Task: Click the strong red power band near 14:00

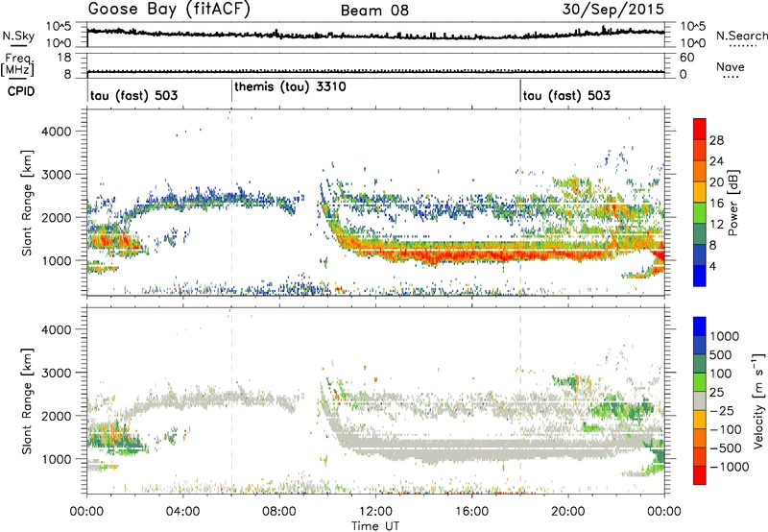Action: [x=426, y=255]
